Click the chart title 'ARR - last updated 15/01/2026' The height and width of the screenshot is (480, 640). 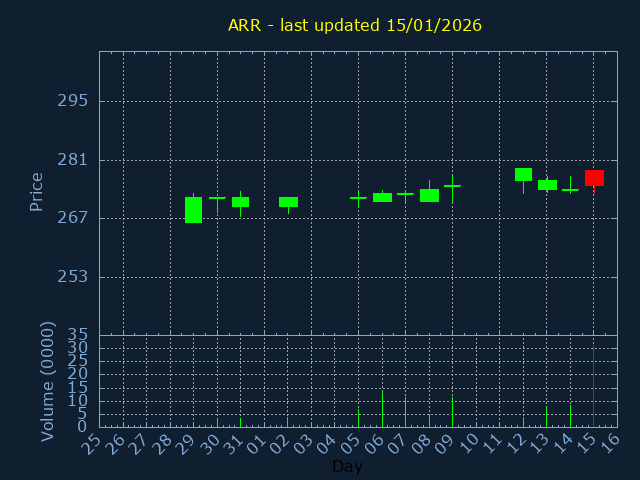355,25
